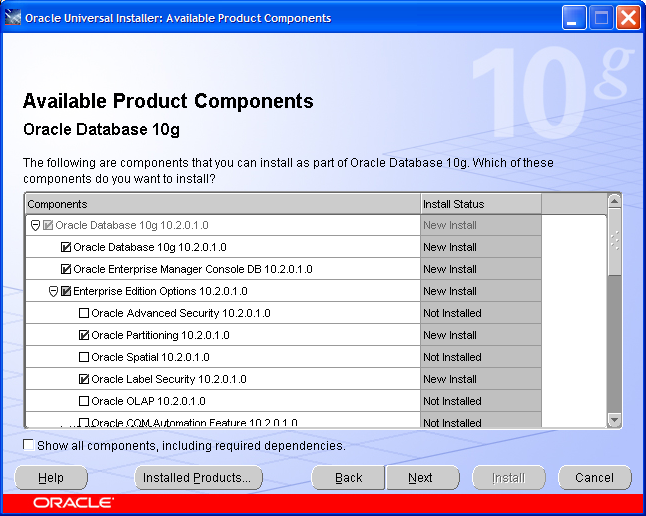Check Oracle OLAP checkbox
The image size is (646, 516).
(x=84, y=401)
